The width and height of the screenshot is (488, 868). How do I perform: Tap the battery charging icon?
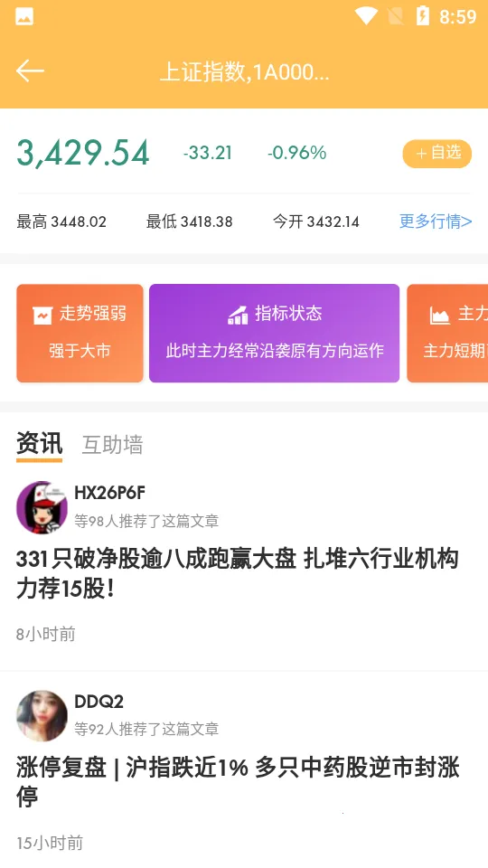point(423,16)
